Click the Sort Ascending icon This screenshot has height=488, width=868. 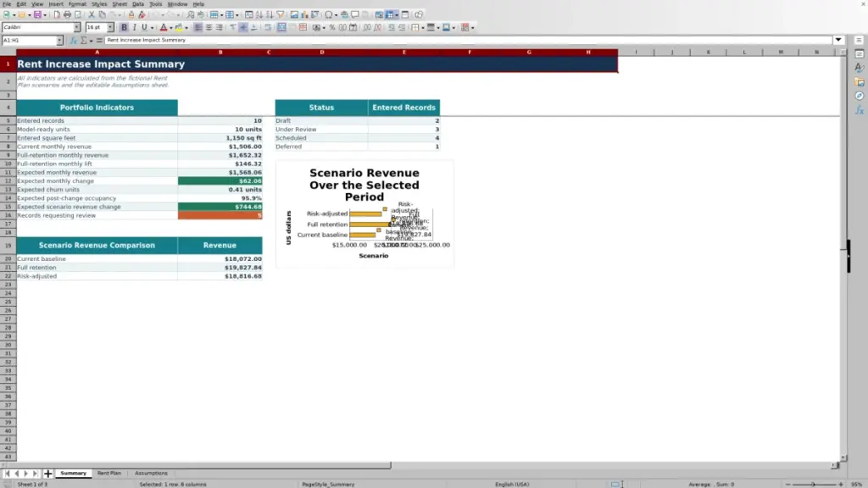coord(259,15)
